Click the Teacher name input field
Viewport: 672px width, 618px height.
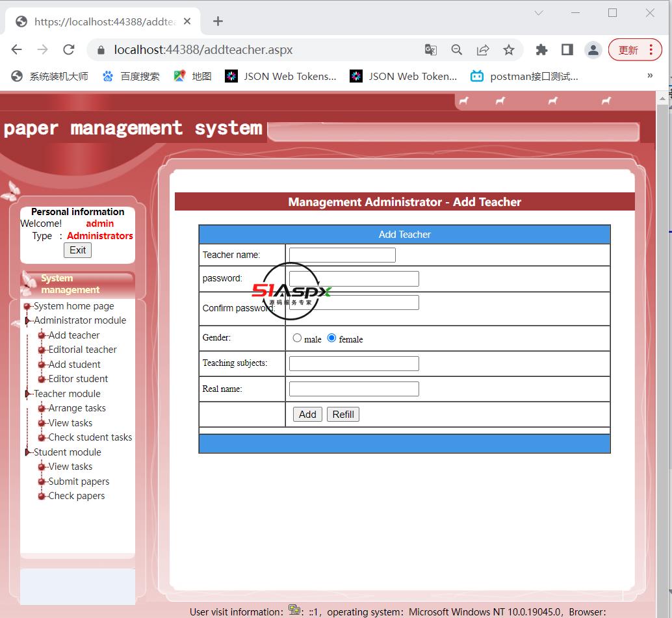tap(342, 255)
